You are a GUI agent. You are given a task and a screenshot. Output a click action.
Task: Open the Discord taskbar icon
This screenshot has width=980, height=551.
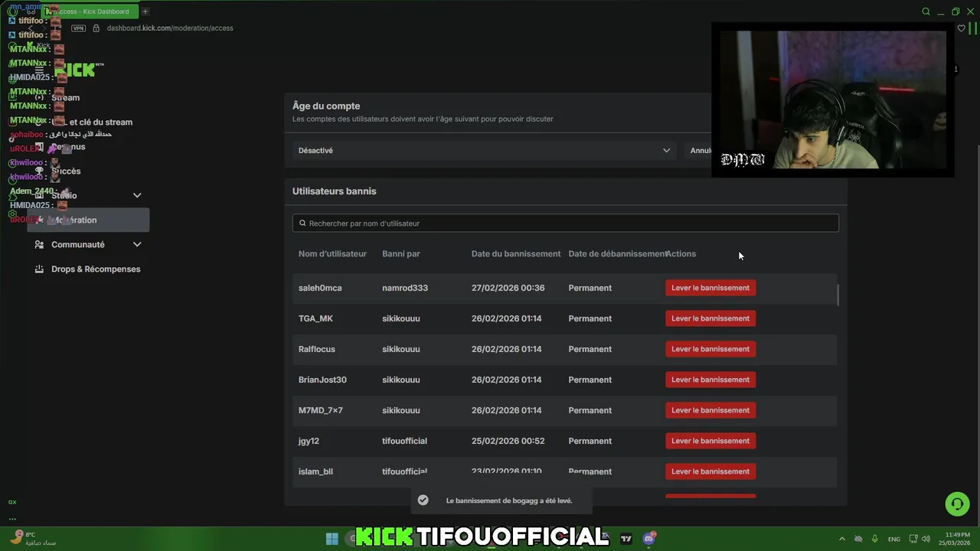click(x=649, y=539)
